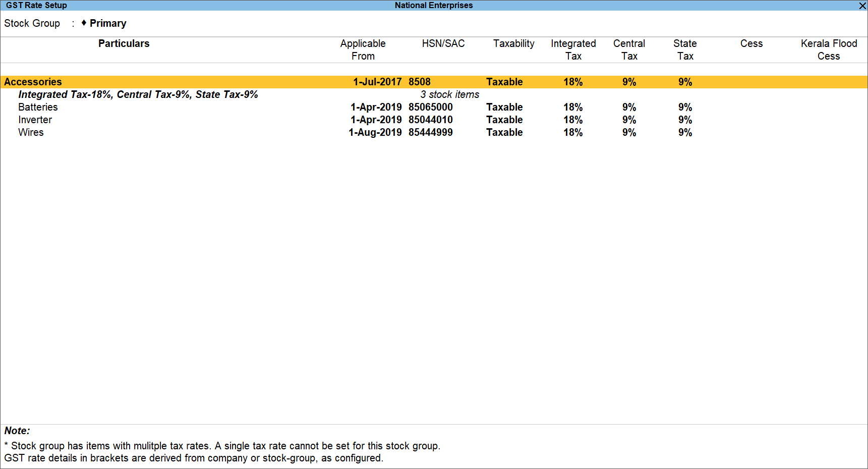Viewport: 868px width, 469px height.
Task: Select the Wires stock item
Action: [x=31, y=132]
